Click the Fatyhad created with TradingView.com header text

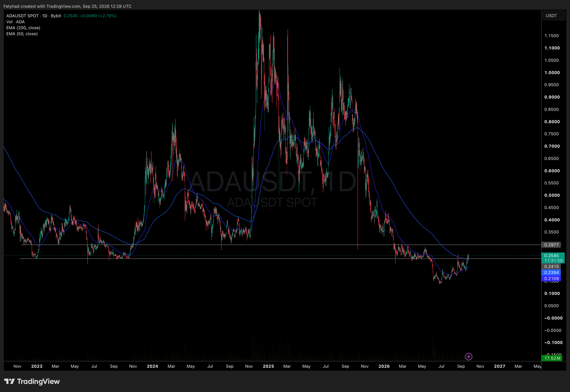point(67,6)
